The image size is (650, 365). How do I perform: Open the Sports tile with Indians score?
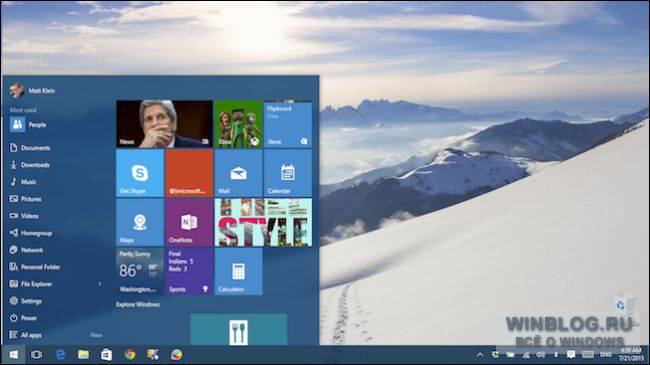click(189, 271)
